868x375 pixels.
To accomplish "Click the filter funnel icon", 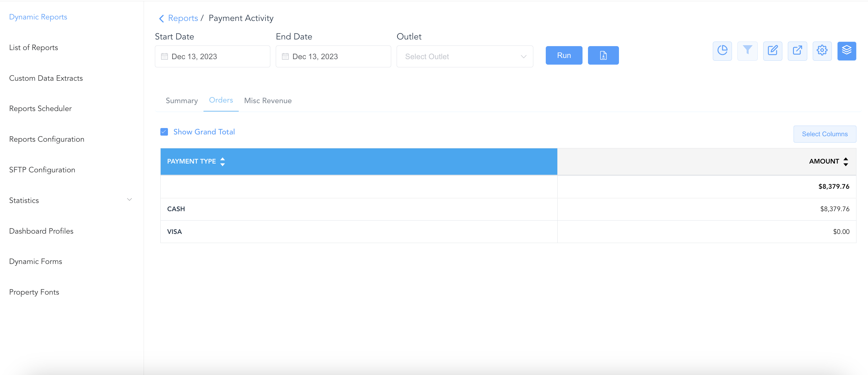I will coord(747,51).
